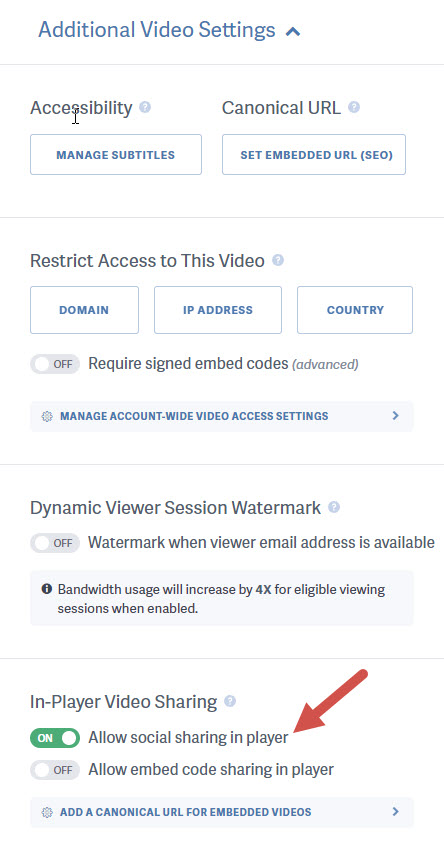Screen dimensions: 444x848
Task: Open help for In-Player Video Sharing
Action: [x=230, y=701]
